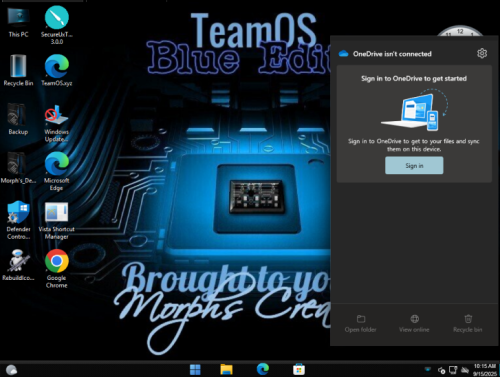Select This PC desktop icon
The image size is (500, 377).
18,22
